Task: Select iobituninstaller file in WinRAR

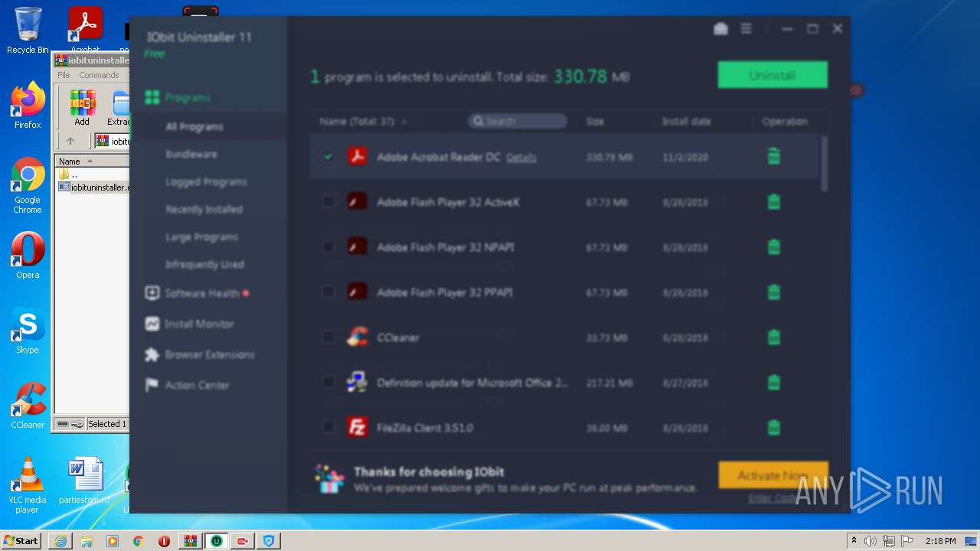Action: pyautogui.click(x=94, y=187)
